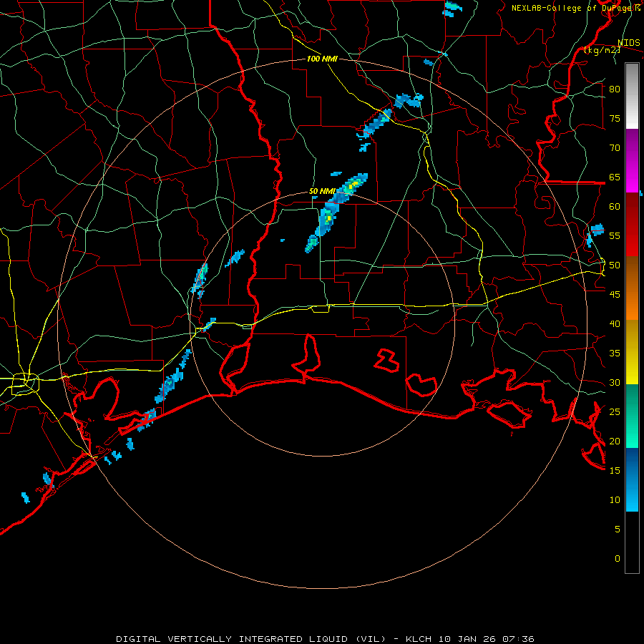
Task: Click the scale value 60
Action: pos(615,207)
